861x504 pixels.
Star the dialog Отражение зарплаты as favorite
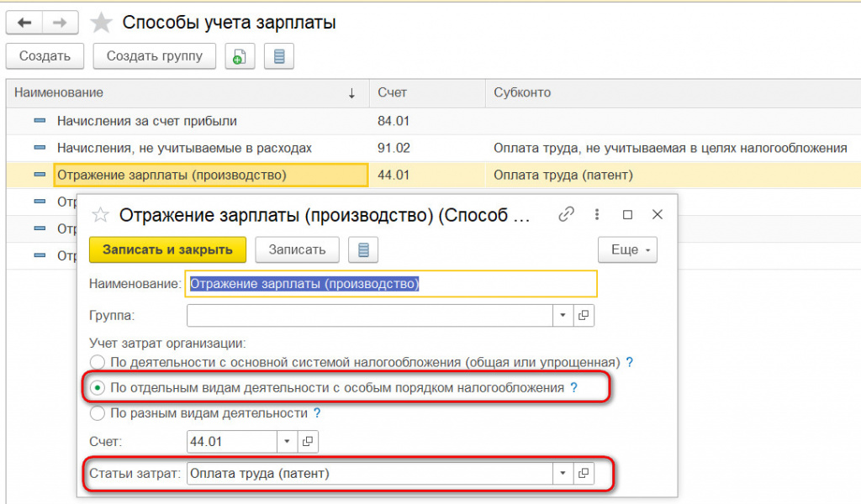[101, 215]
